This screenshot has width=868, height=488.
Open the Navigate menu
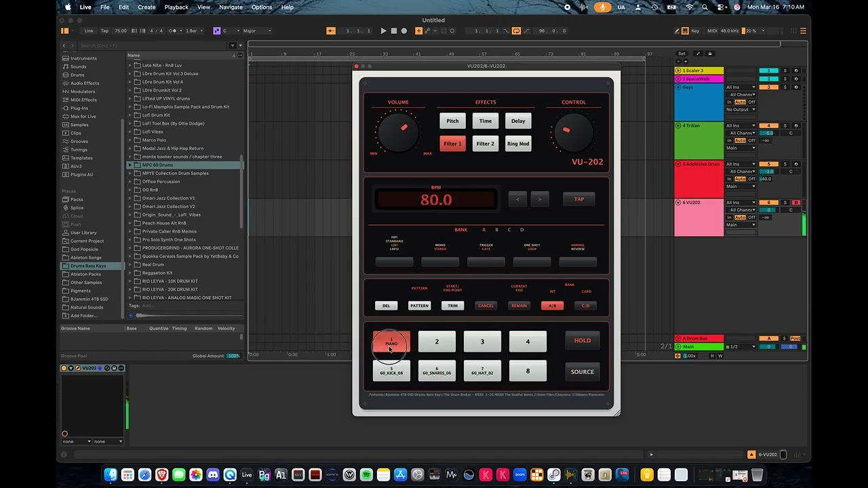tap(231, 7)
